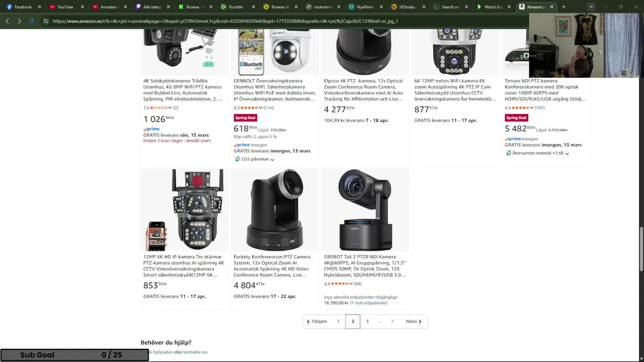View site information icon in address bar
Viewport: 644px width, 362px height.
coord(46,21)
